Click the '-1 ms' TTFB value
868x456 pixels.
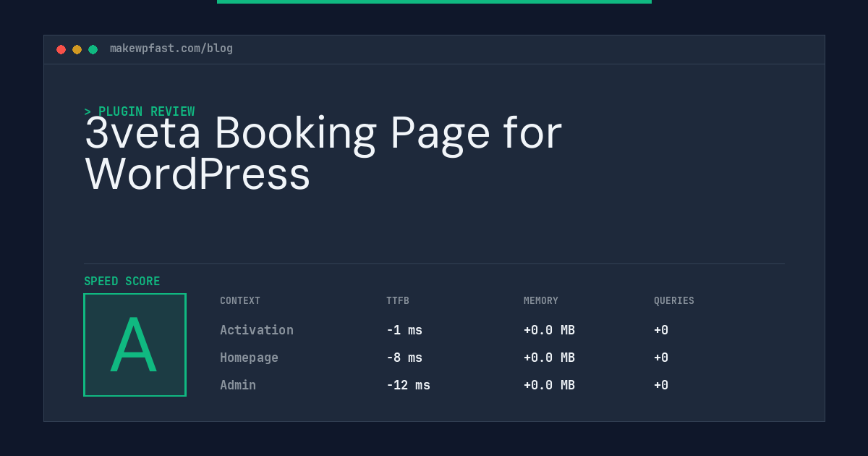[404, 330]
